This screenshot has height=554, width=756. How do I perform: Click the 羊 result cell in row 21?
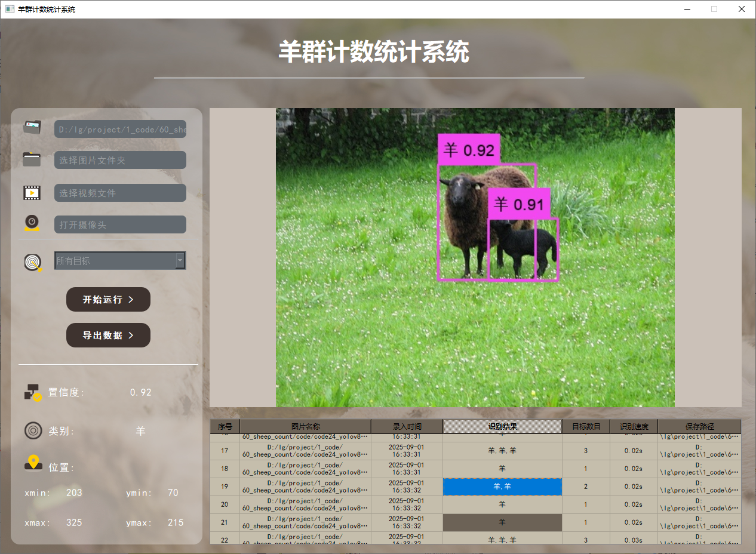[x=503, y=522]
